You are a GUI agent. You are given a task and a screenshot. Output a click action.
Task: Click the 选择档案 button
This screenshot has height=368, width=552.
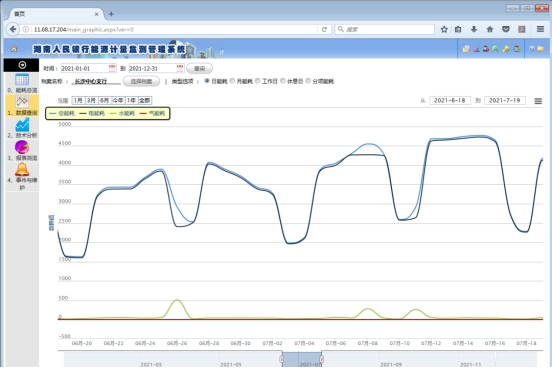pyautogui.click(x=141, y=81)
